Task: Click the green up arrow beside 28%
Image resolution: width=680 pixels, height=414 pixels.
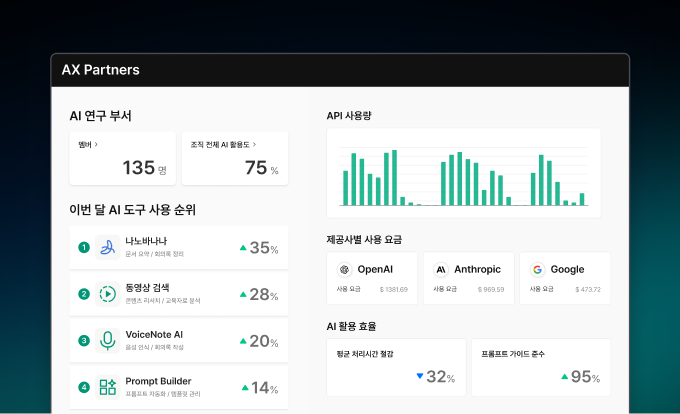Action: tap(243, 294)
